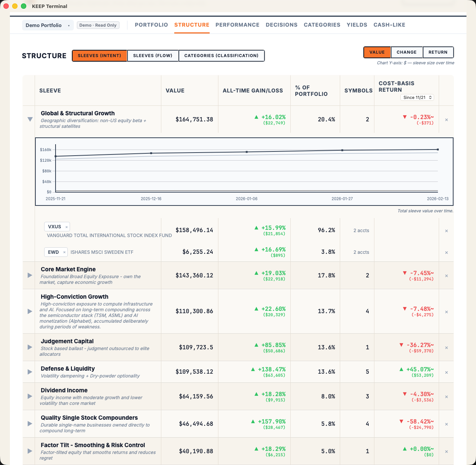The image size is (476, 465).
Task: Remove the Quality Single Stock Compounders sleeve (×)
Action: [x=446, y=424]
